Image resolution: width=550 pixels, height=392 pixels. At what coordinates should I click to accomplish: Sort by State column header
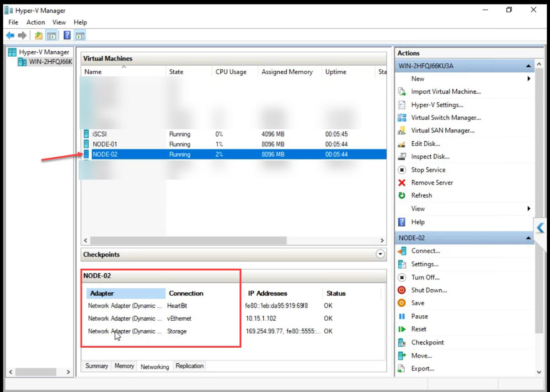coord(189,72)
